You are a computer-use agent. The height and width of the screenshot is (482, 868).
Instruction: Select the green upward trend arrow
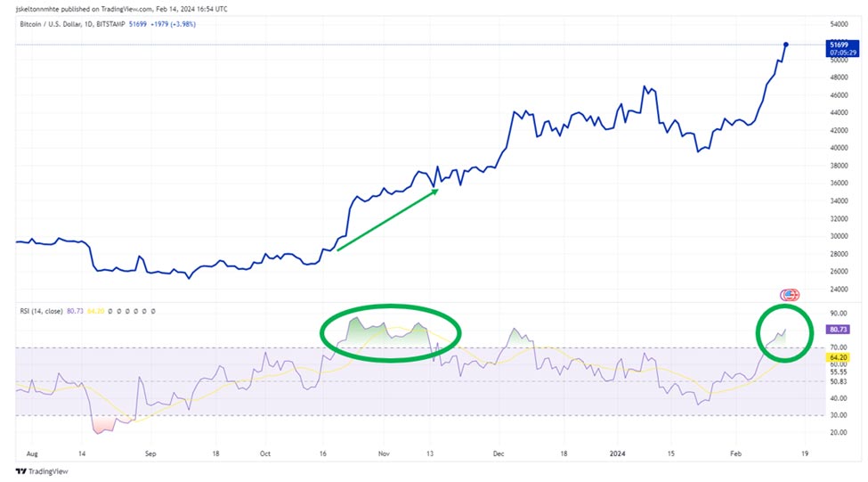(x=387, y=219)
